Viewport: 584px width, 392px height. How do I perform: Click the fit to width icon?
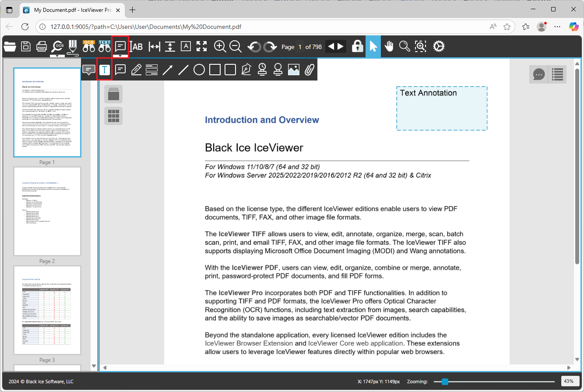(x=154, y=46)
